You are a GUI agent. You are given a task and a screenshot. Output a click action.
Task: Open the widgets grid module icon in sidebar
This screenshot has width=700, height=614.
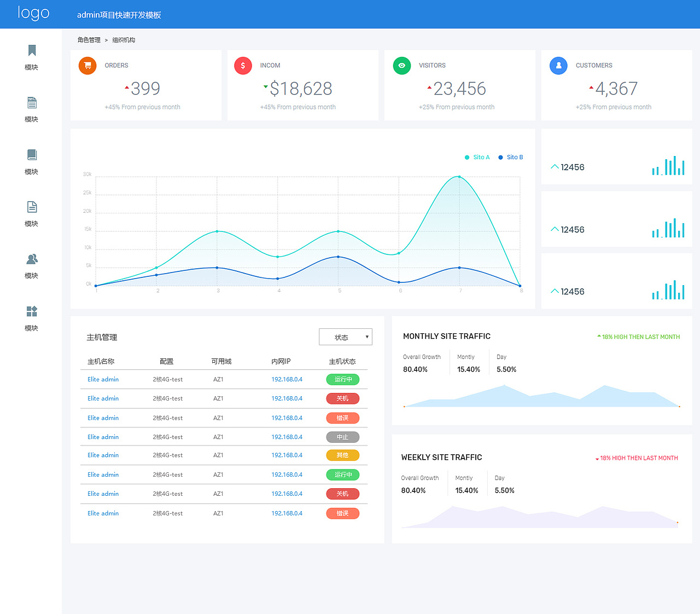coord(32,311)
